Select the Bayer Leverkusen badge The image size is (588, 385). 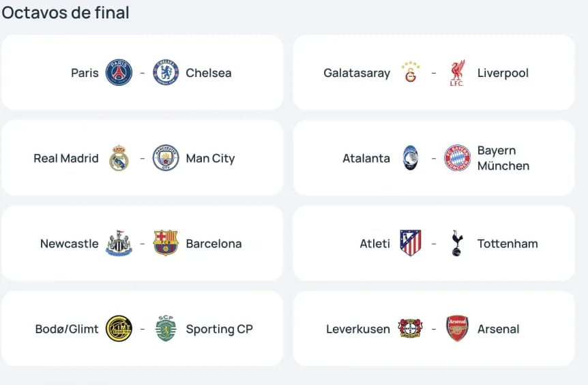pyautogui.click(x=411, y=328)
